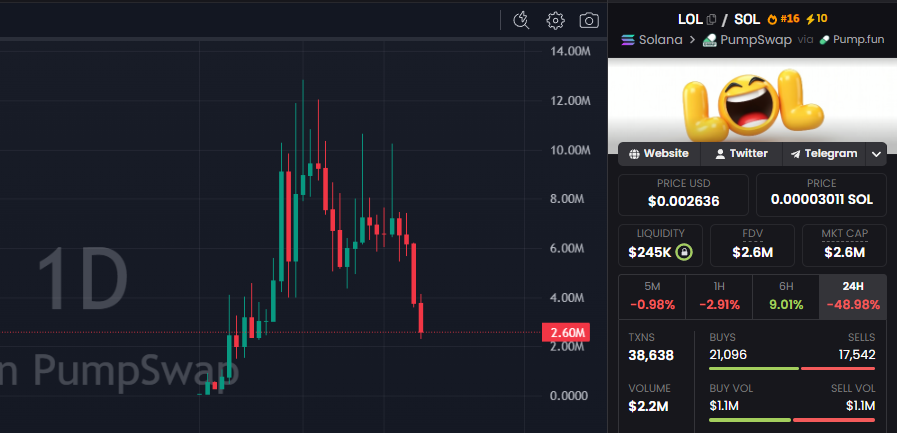
Task: Click the red 2.60M price label on axis
Action: (565, 333)
